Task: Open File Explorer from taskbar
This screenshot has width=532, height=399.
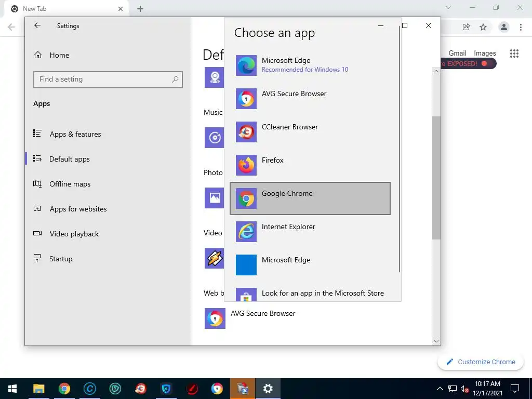Action: point(38,389)
